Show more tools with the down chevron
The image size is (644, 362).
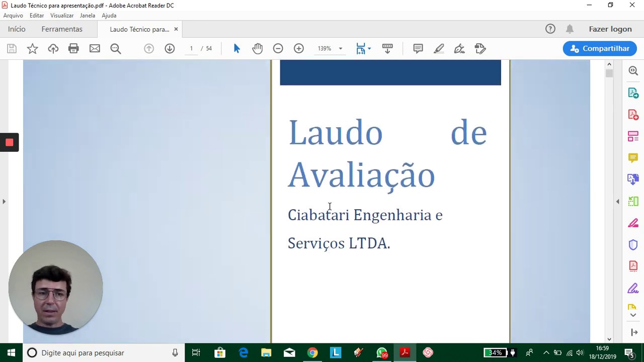(633, 315)
